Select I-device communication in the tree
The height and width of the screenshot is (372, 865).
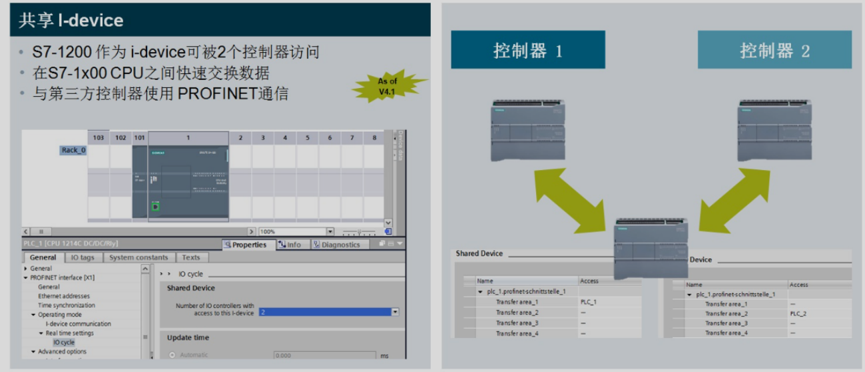tap(78, 324)
